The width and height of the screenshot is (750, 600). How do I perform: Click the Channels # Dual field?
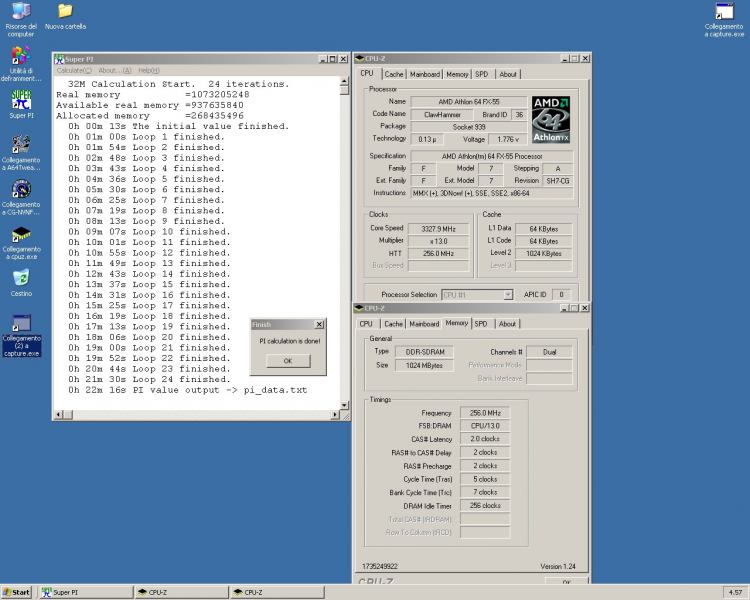pyautogui.click(x=549, y=352)
